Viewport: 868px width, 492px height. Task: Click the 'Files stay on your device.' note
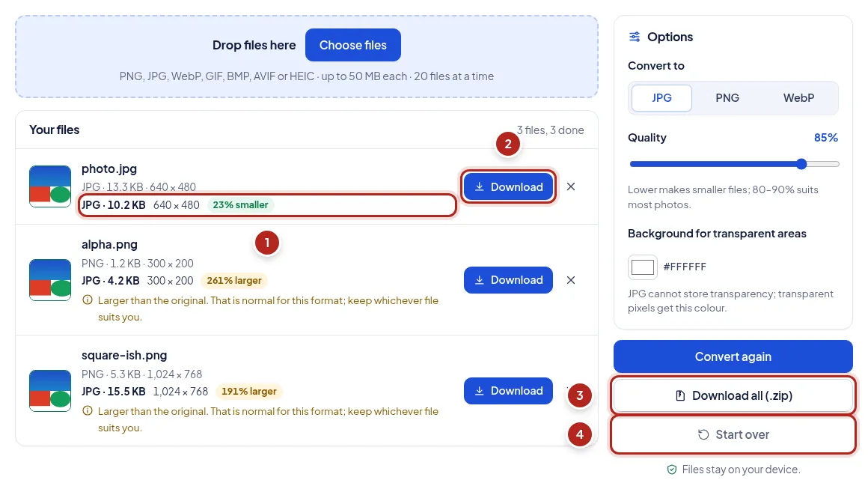pos(742,470)
